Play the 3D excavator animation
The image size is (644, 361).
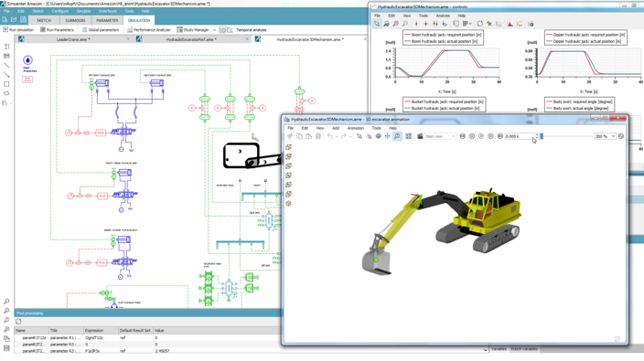(x=481, y=136)
